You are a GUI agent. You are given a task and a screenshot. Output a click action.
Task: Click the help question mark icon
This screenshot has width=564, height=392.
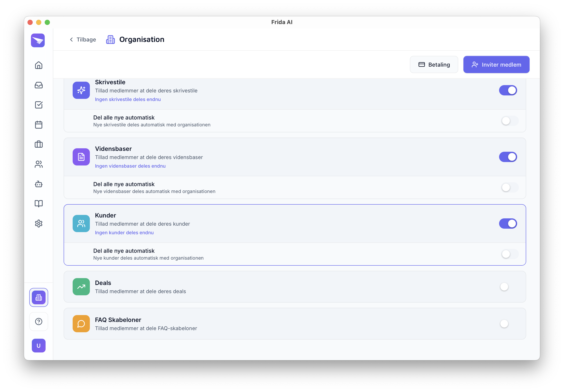pyautogui.click(x=38, y=322)
